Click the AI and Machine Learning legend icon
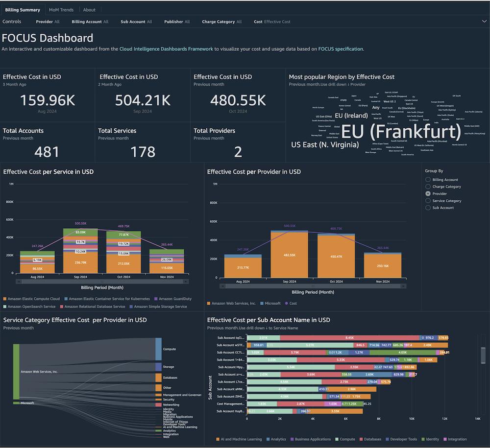The width and height of the screenshot is (490, 448). [218, 439]
